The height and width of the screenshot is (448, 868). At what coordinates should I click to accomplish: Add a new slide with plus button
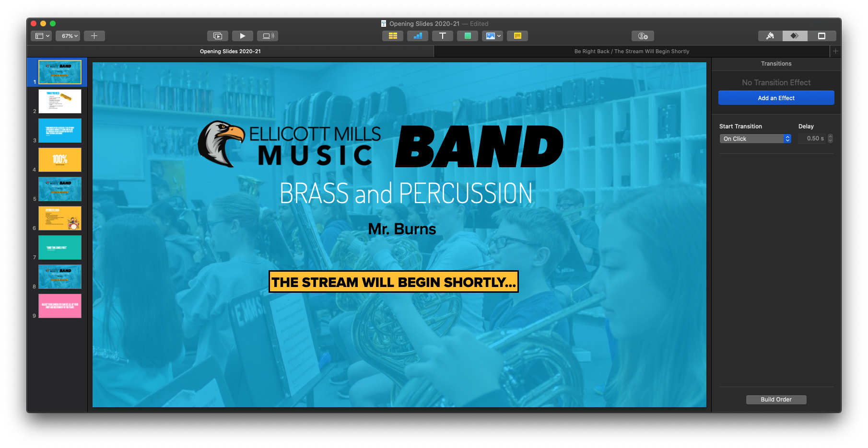tap(94, 36)
